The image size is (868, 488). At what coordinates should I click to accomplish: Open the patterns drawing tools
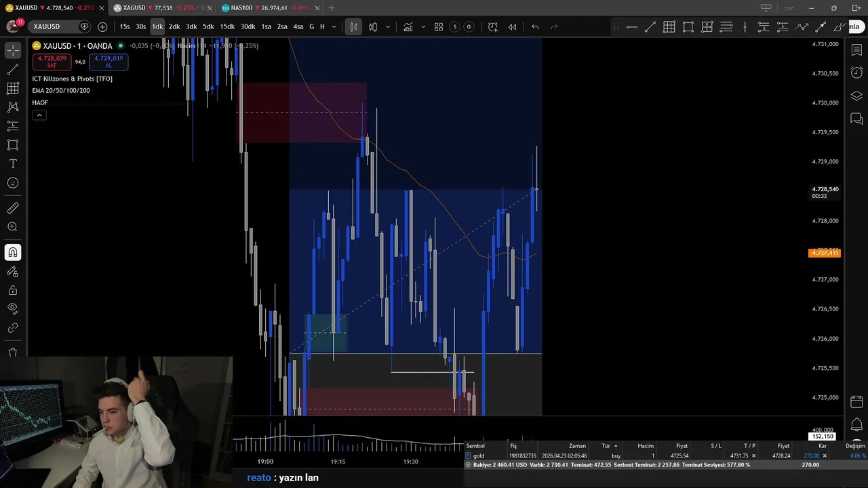coord(13,107)
